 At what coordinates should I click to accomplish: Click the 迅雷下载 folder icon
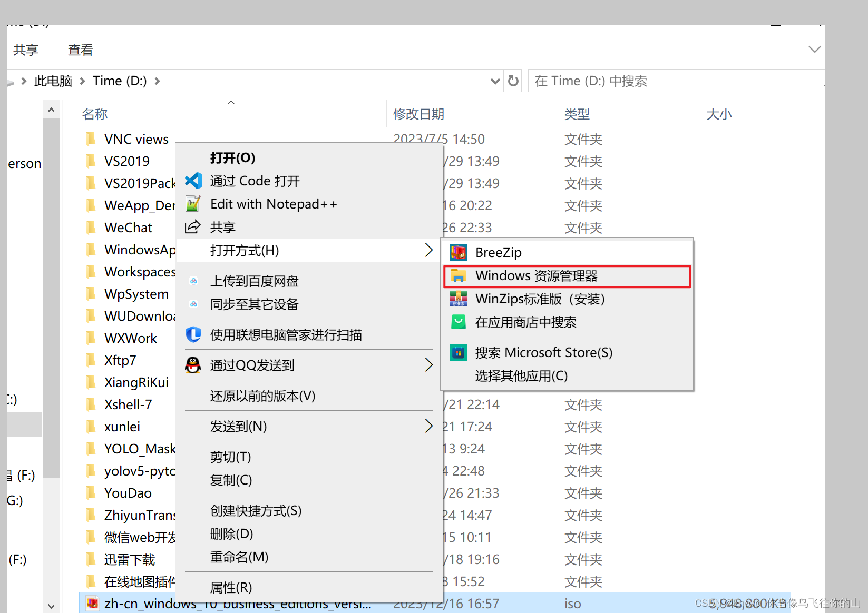(91, 559)
